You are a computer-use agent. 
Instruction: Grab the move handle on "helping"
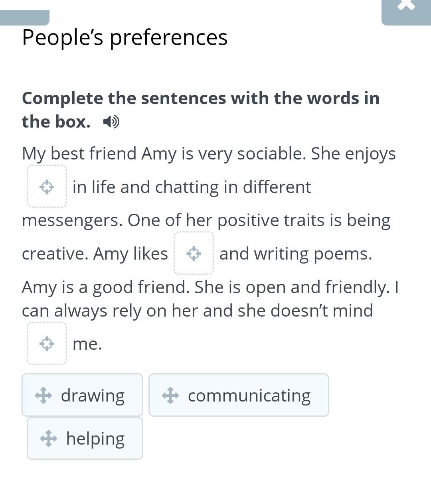click(x=48, y=438)
